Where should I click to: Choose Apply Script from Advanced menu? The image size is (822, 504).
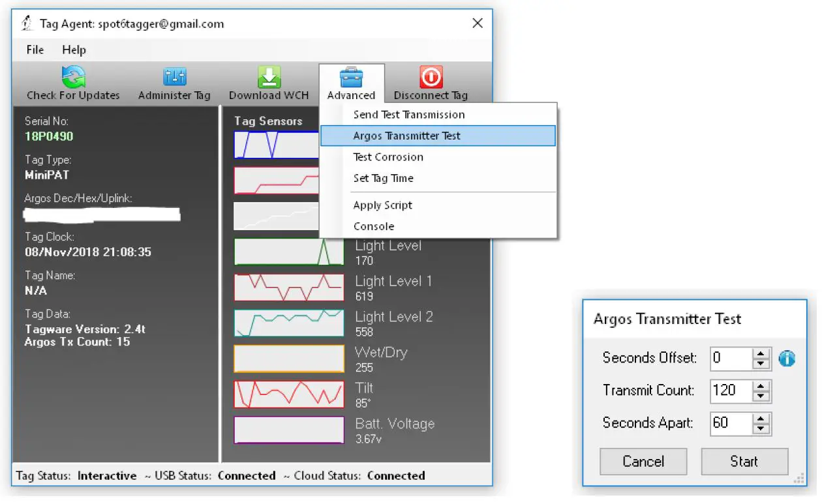click(x=438, y=205)
